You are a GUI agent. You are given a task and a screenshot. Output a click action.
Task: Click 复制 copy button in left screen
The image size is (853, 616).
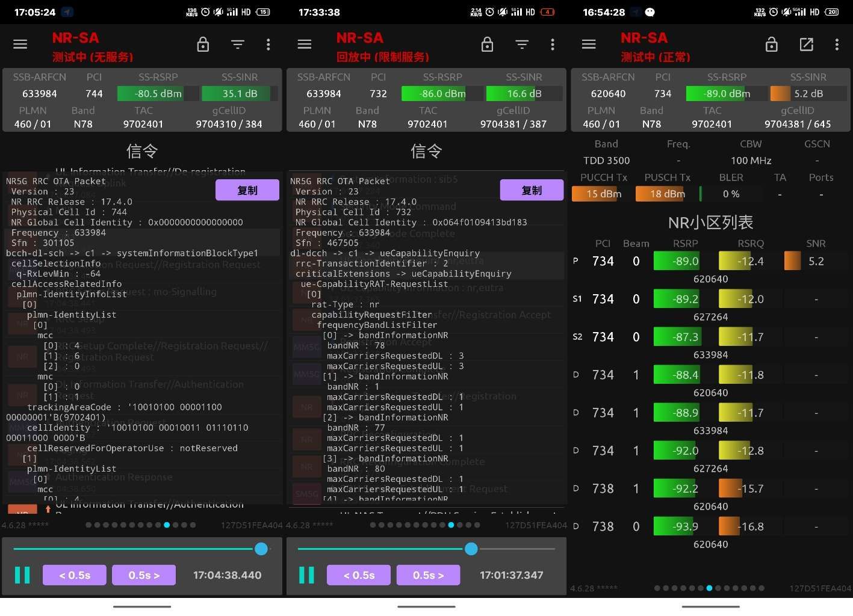(x=247, y=190)
